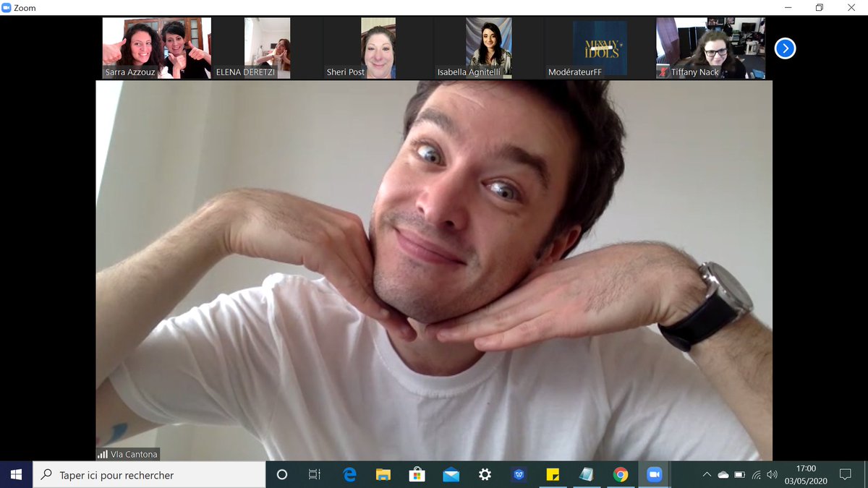Select Sheri Post's video thumbnail
The image size is (868, 488).
(378, 48)
